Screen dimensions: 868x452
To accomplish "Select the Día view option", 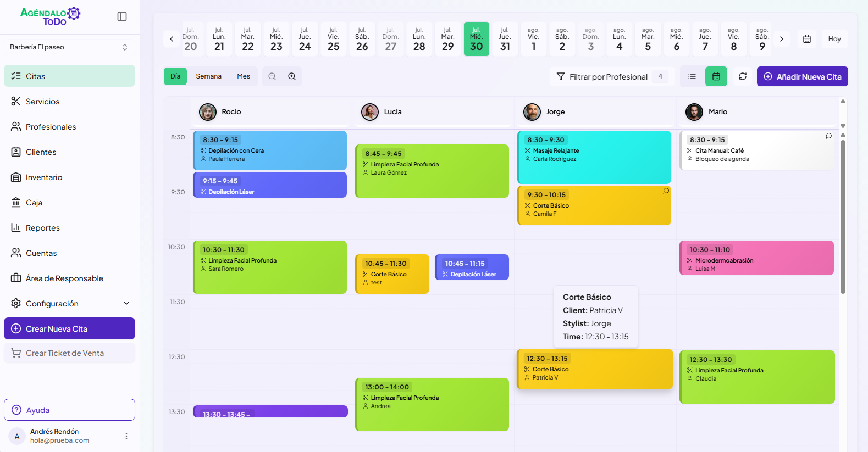I will (x=175, y=76).
